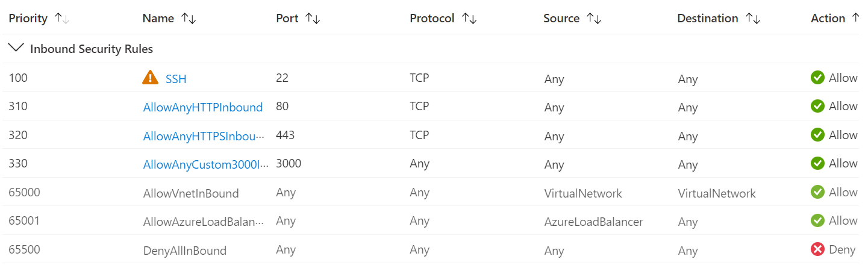Click the red Deny icon on DenyAllInBound
The width and height of the screenshot is (868, 268).
pos(817,249)
